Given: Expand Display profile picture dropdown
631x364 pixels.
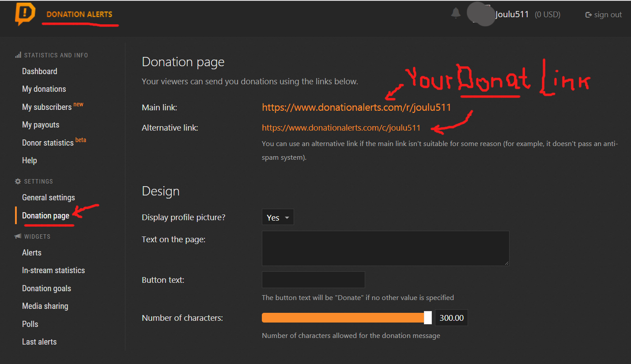Looking at the screenshot, I should coord(278,217).
